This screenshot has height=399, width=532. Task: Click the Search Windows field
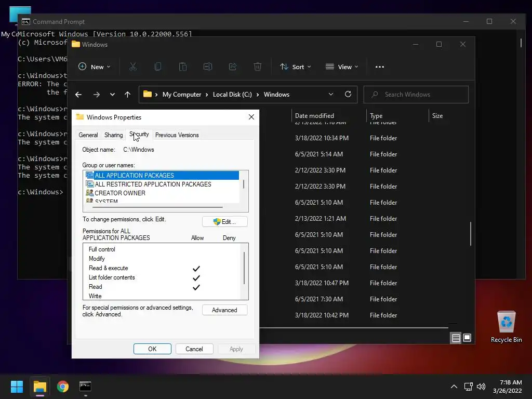[x=416, y=95]
